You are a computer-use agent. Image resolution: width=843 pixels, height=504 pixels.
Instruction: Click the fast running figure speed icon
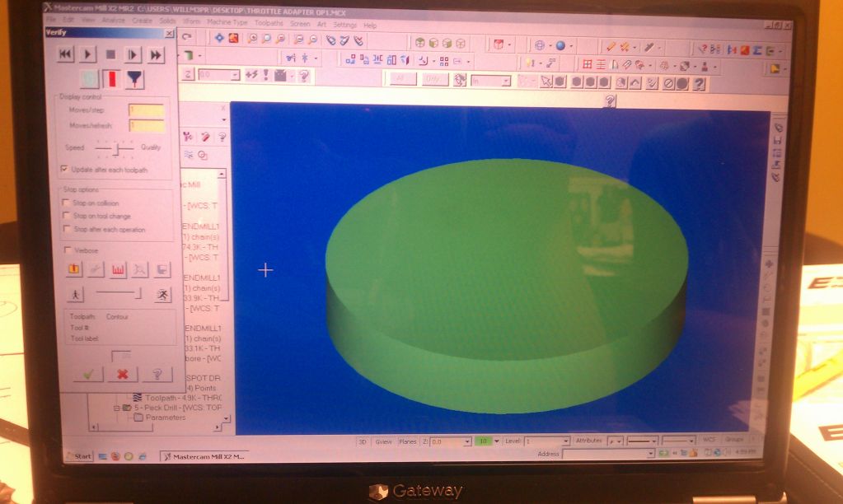coord(162,294)
